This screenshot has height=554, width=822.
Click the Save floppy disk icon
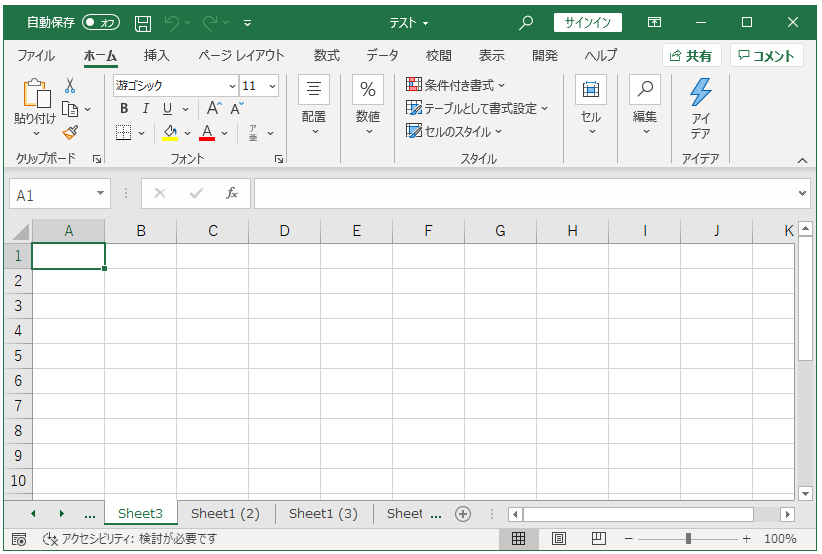point(143,22)
